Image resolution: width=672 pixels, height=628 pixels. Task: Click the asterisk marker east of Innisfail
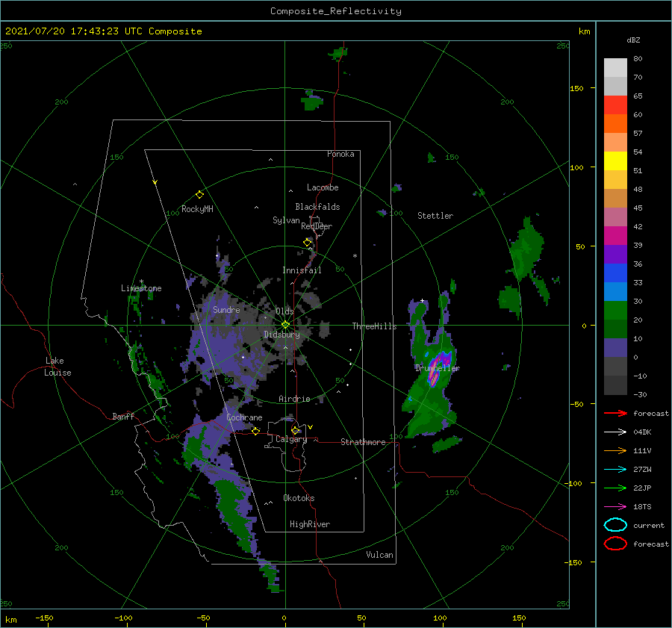coord(355,256)
